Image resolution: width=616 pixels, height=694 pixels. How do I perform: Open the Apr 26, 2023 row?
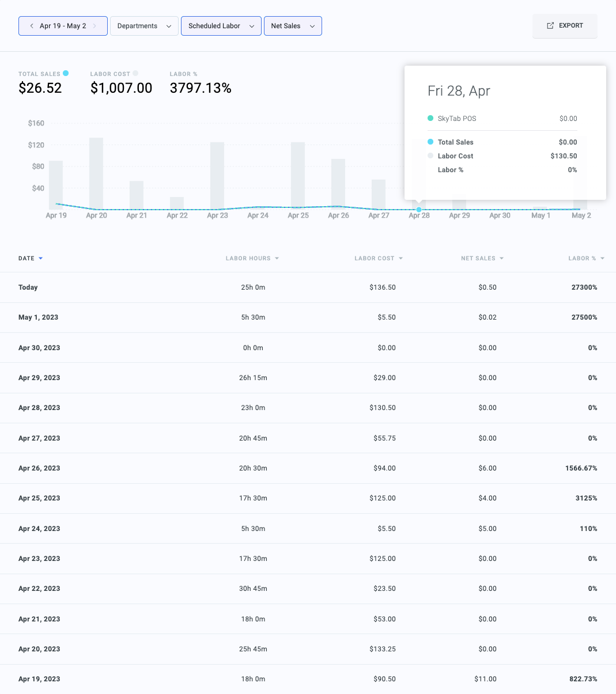coord(308,468)
